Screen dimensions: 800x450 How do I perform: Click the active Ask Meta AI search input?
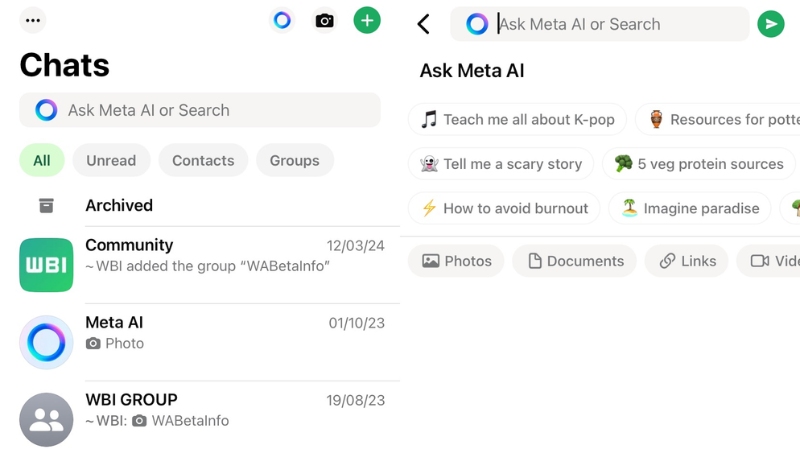pos(599,24)
